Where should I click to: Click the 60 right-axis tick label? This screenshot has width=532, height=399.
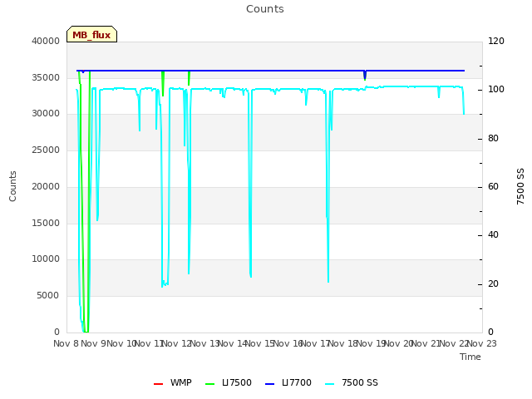tap(493, 186)
